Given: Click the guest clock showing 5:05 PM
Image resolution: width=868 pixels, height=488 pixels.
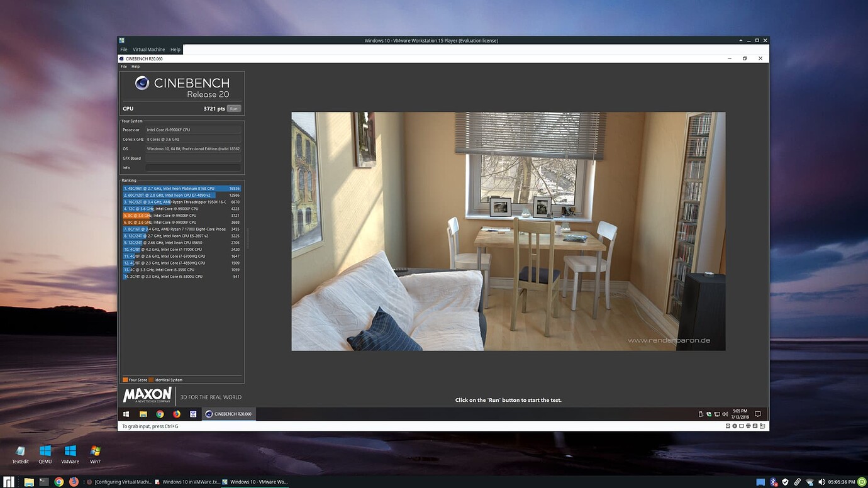Looking at the screenshot, I should pos(739,414).
